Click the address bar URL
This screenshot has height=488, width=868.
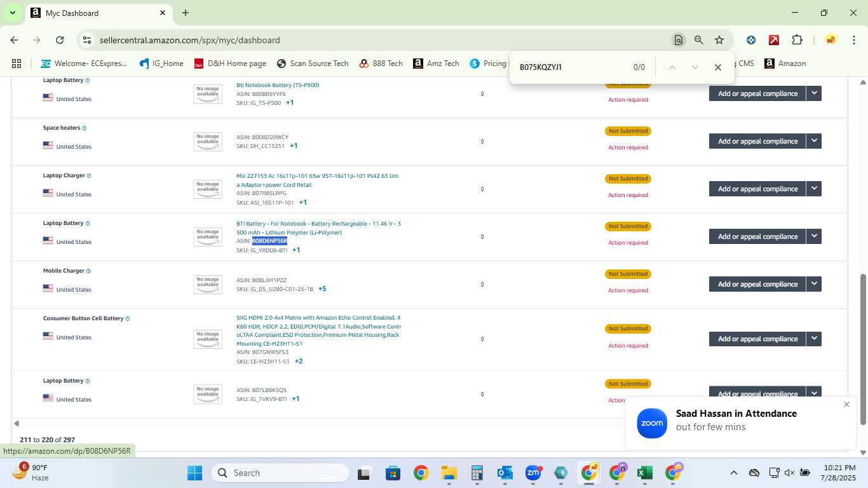(x=189, y=40)
